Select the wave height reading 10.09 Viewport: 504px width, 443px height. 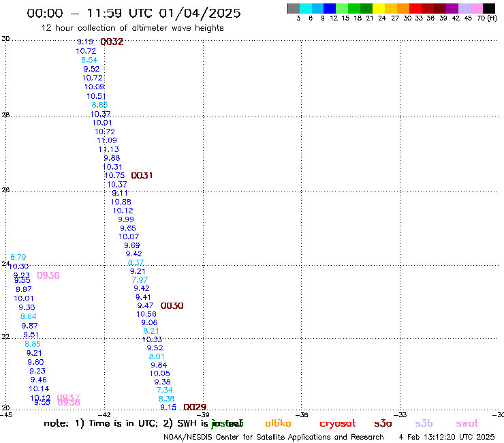(95, 87)
